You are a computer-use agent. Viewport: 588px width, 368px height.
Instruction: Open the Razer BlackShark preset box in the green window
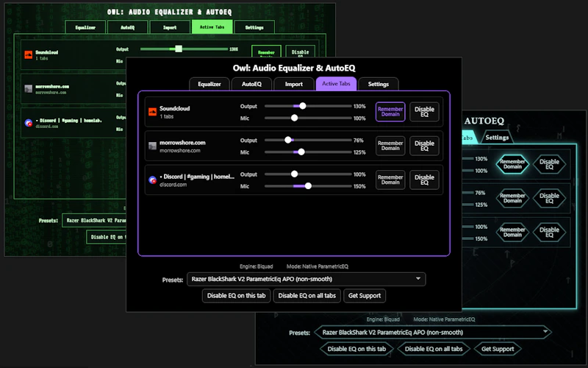tap(94, 220)
